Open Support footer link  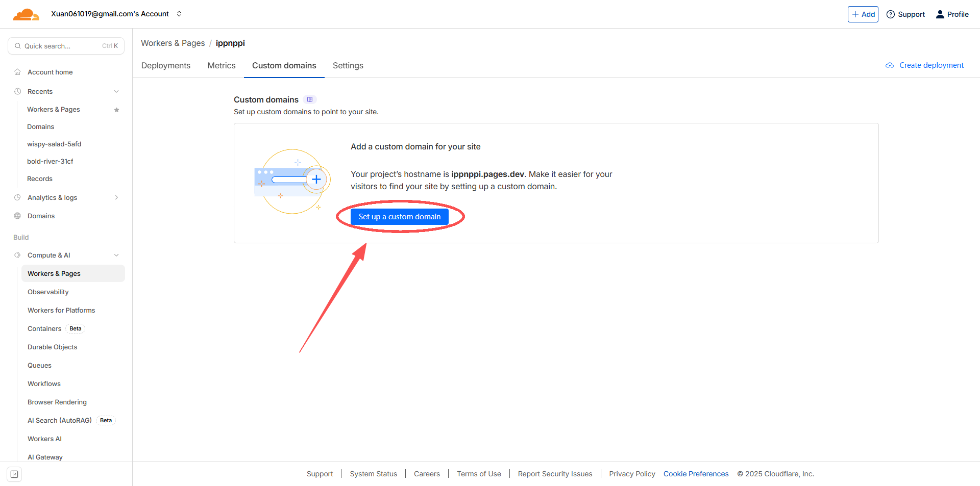pos(320,474)
